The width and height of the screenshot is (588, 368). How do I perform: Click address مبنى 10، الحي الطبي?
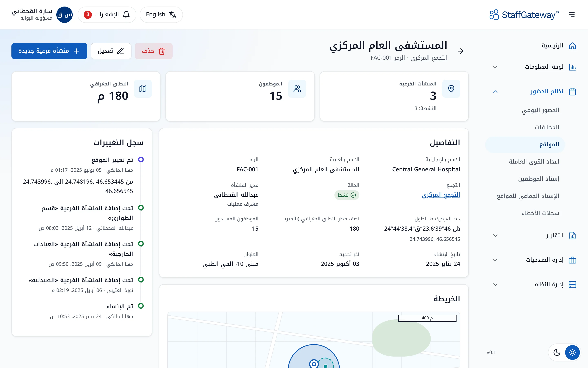(x=230, y=264)
